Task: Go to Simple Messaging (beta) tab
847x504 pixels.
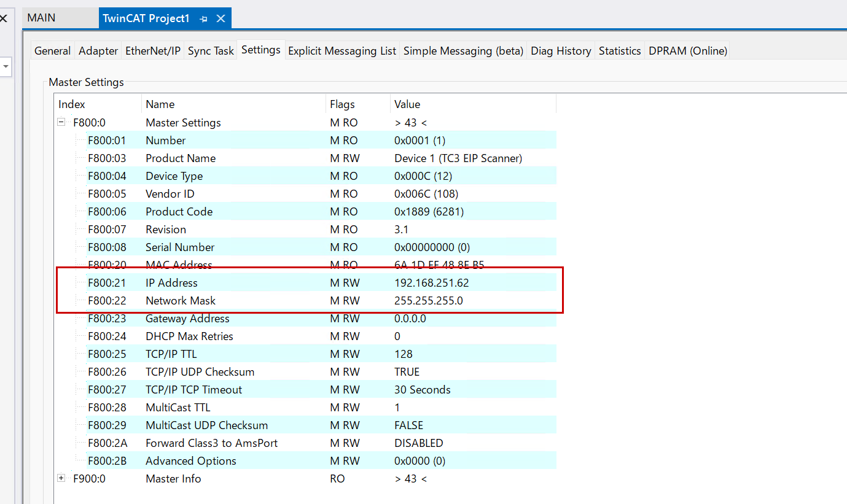Action: pos(463,51)
